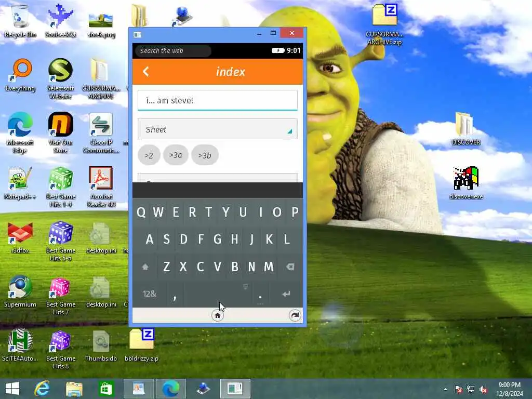This screenshot has height=399, width=532.
Task: Tap the period key on the keyboard
Action: [x=260, y=294]
